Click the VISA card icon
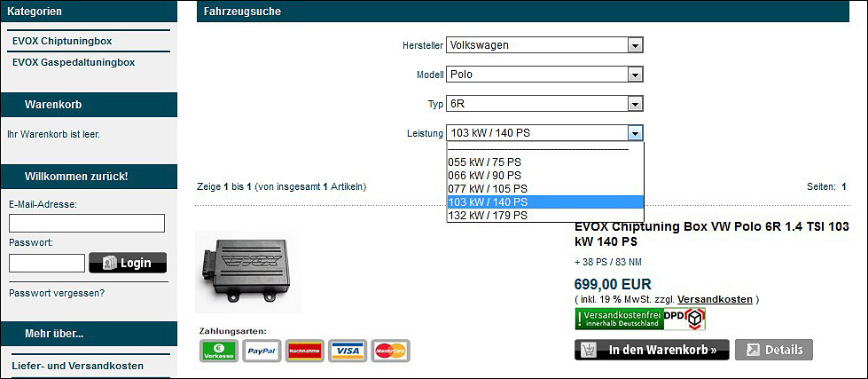Image resolution: width=868 pixels, height=379 pixels. (348, 351)
